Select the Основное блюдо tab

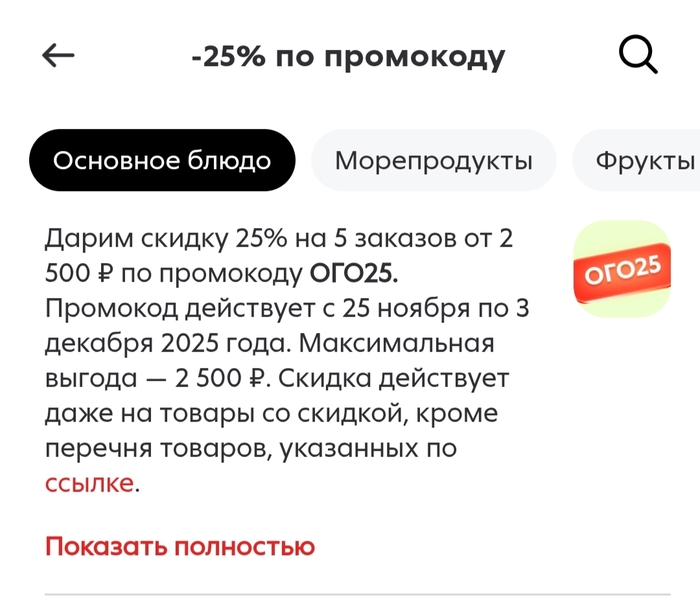(x=162, y=161)
